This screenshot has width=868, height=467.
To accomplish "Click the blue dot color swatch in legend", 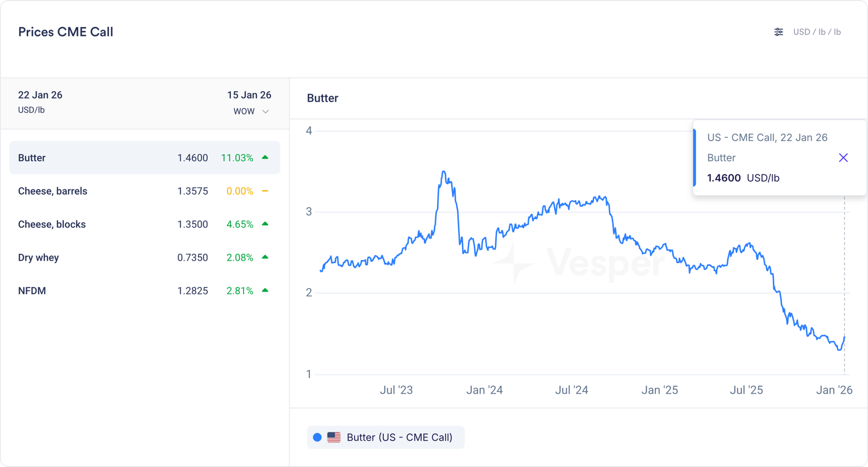I will pyautogui.click(x=317, y=437).
